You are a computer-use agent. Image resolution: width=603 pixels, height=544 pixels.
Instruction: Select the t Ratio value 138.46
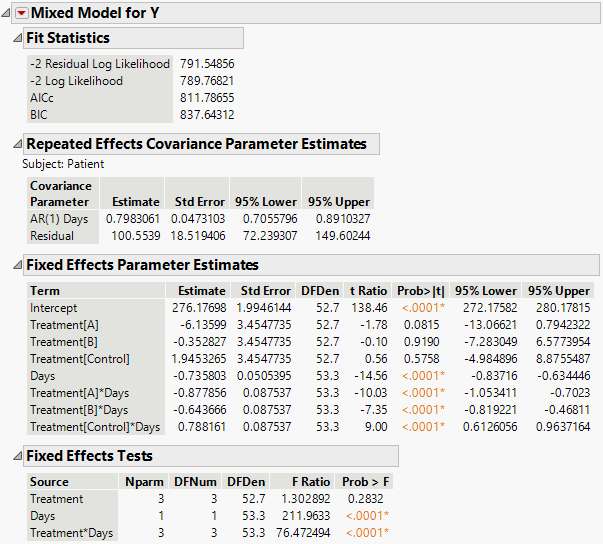coord(369,308)
